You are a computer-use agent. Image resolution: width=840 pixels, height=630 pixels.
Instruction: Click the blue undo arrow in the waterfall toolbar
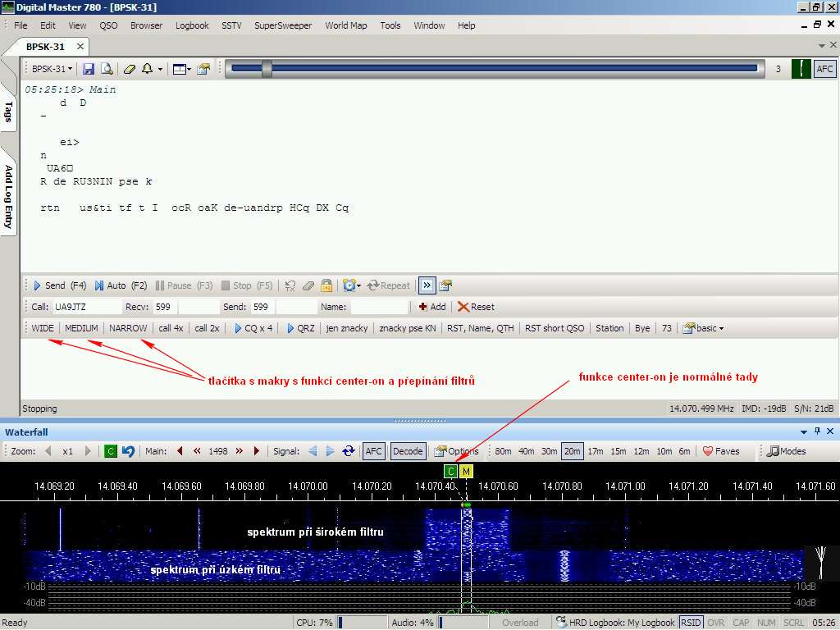[x=128, y=451]
